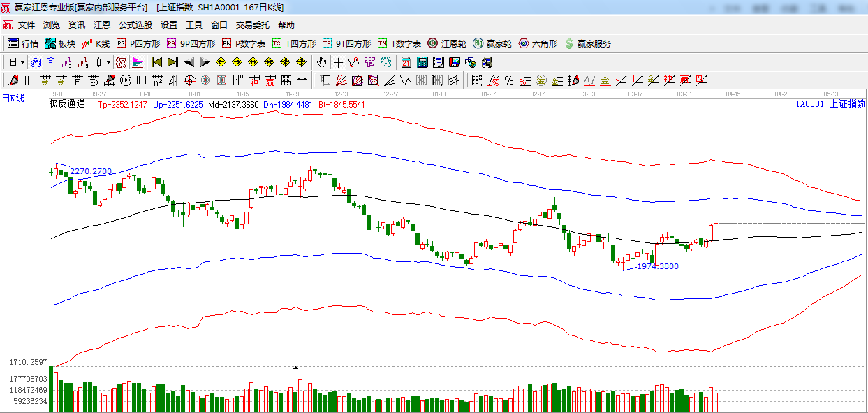
Task: Expand the candlestick style dropdown arrow
Action: pyautogui.click(x=108, y=62)
